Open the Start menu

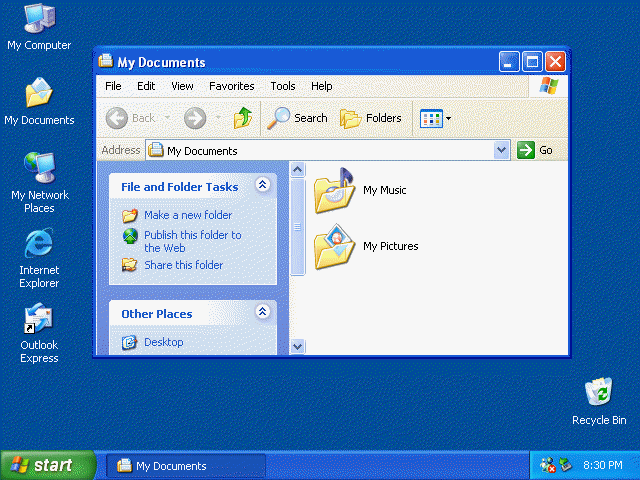coord(48,465)
